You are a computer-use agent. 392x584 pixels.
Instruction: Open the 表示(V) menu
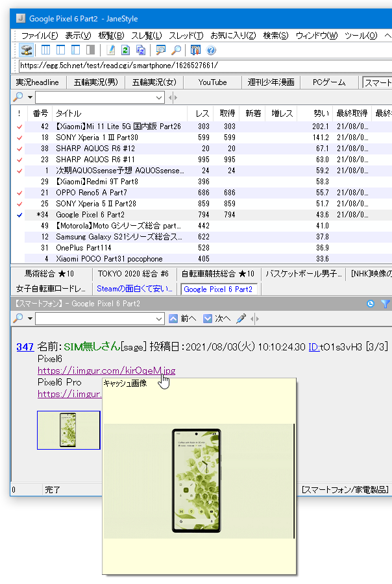click(x=78, y=36)
